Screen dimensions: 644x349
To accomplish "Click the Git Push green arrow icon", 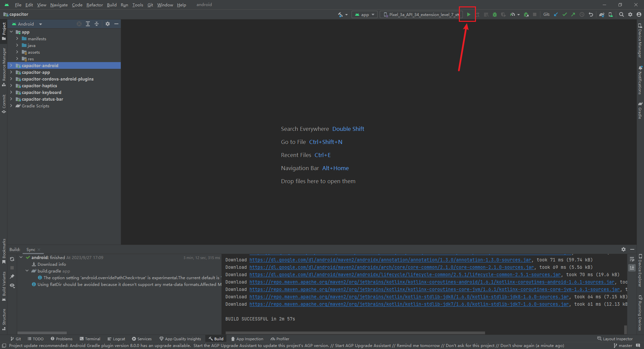I will (x=573, y=14).
